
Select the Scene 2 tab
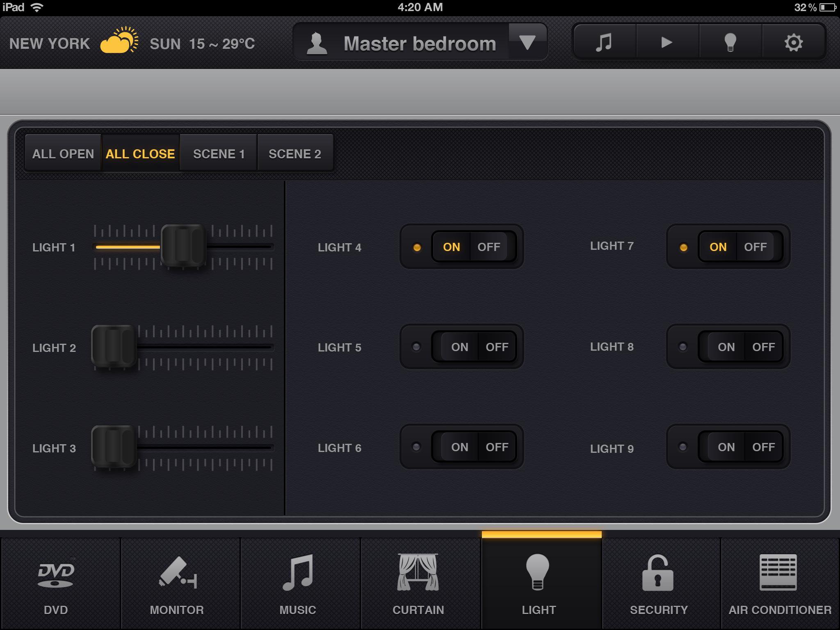[x=294, y=154]
